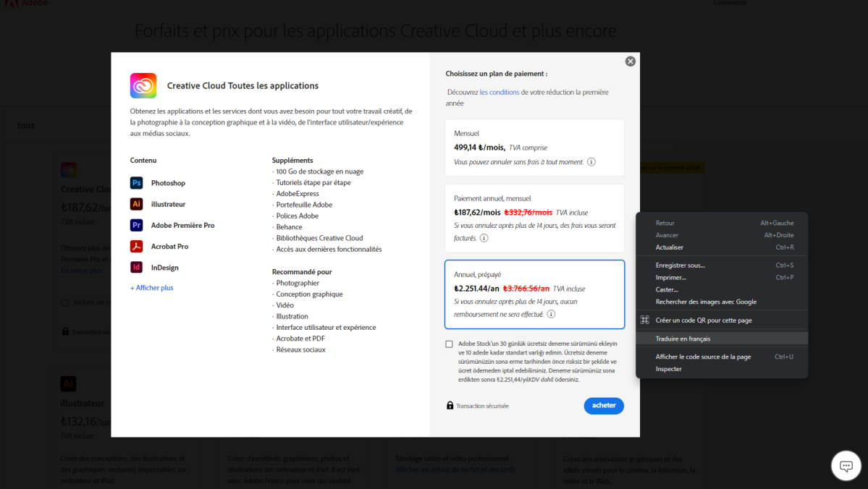Select Afficher le code source de la page

722,357
